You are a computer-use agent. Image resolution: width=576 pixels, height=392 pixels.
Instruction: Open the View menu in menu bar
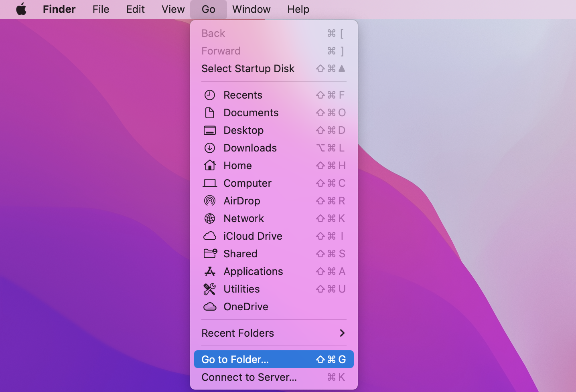pos(173,9)
